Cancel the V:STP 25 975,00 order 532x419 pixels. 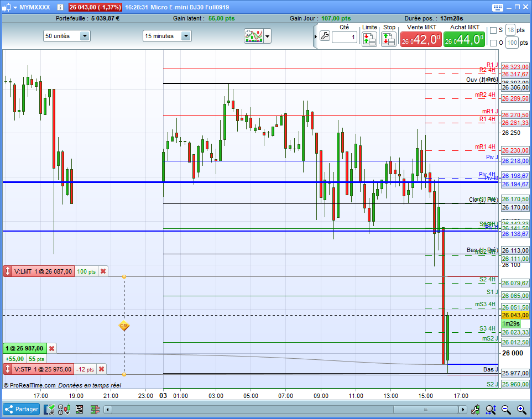tap(101, 369)
